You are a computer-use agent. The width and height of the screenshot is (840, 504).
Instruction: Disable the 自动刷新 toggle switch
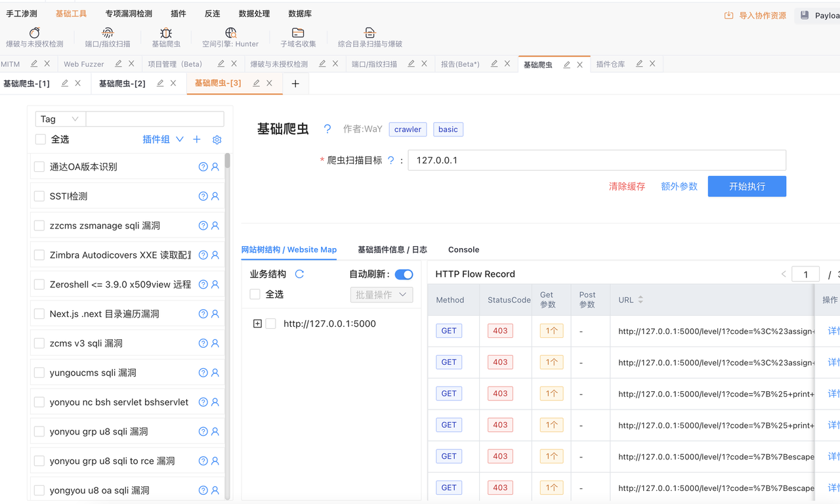pos(404,274)
